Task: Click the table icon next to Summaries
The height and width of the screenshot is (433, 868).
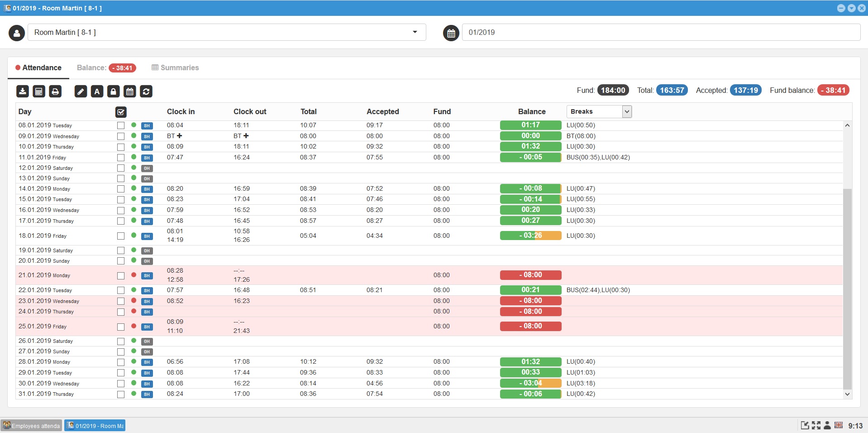Action: [x=155, y=67]
